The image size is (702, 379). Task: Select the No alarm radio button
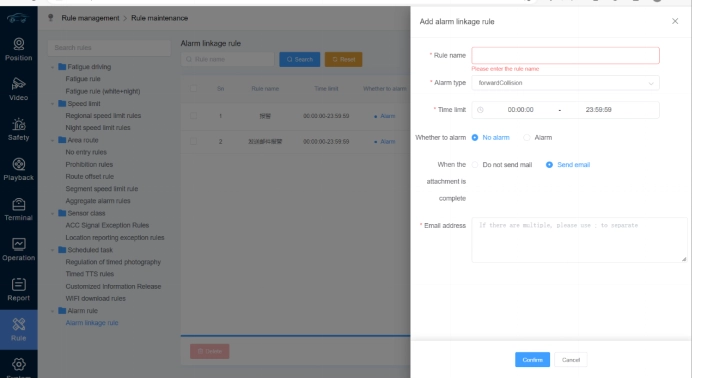(475, 137)
